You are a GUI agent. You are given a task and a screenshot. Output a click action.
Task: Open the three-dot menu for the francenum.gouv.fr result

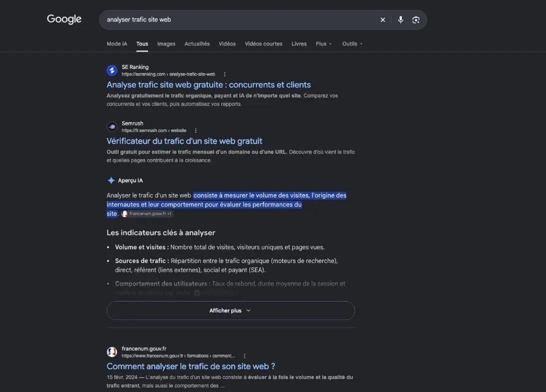244,356
